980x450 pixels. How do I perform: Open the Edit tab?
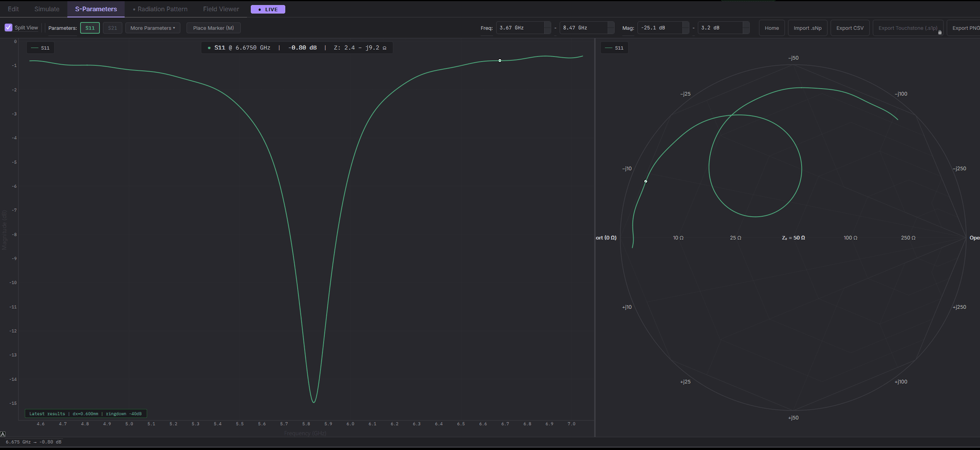(x=13, y=9)
